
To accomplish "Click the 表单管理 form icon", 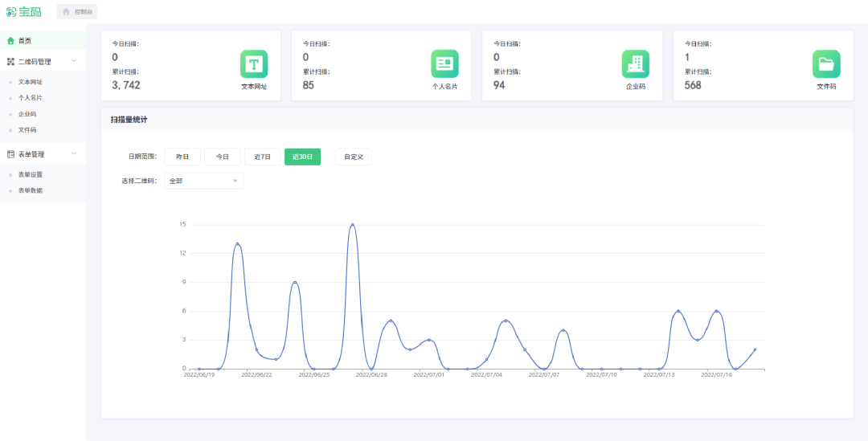I will 10,154.
